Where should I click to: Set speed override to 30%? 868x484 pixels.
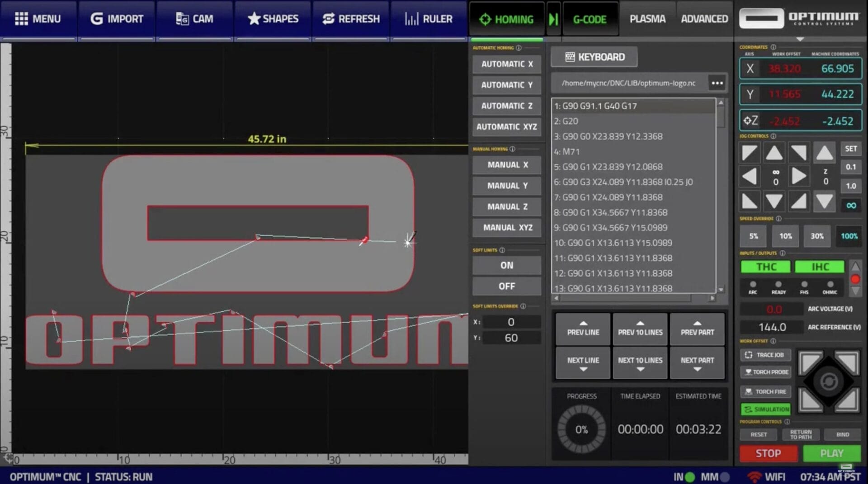[816, 236]
